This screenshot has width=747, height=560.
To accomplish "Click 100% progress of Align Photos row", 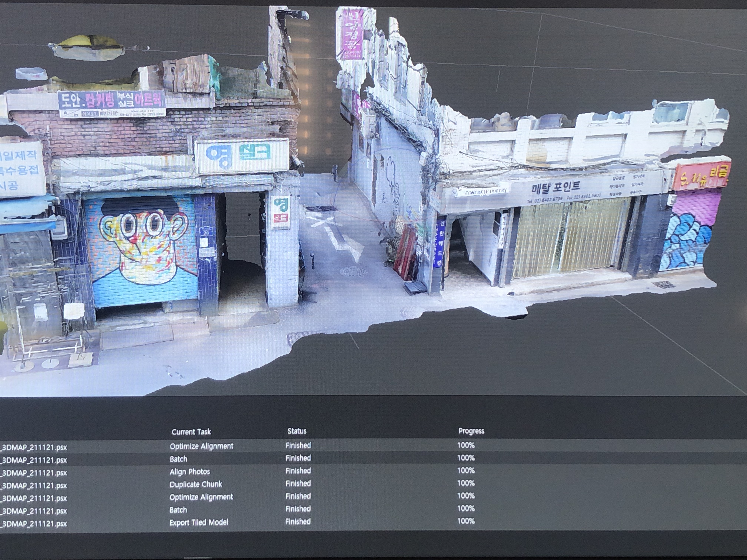I will pyautogui.click(x=466, y=470).
